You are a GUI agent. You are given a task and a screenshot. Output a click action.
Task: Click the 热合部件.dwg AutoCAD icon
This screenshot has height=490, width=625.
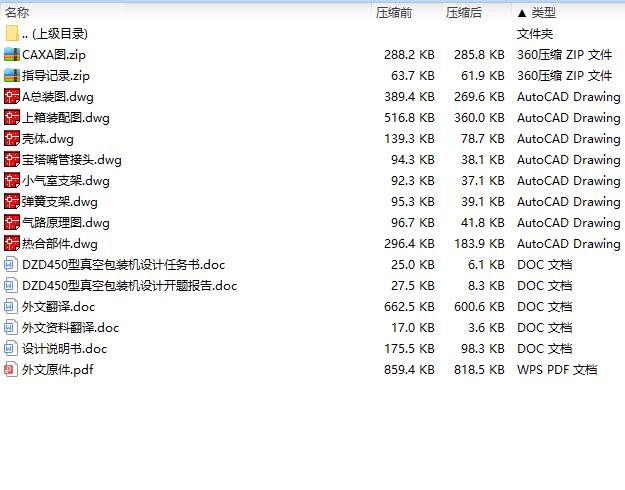click(12, 244)
